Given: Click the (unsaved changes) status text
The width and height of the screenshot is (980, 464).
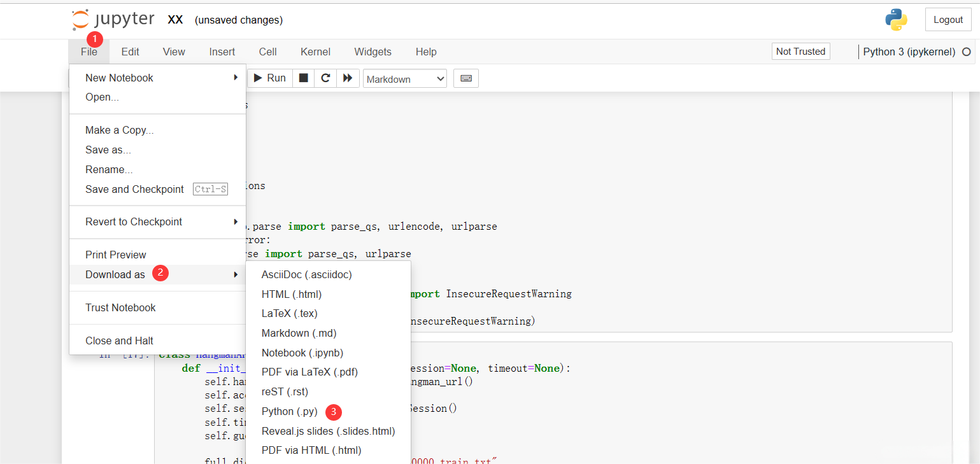Looking at the screenshot, I should pyautogui.click(x=239, y=20).
